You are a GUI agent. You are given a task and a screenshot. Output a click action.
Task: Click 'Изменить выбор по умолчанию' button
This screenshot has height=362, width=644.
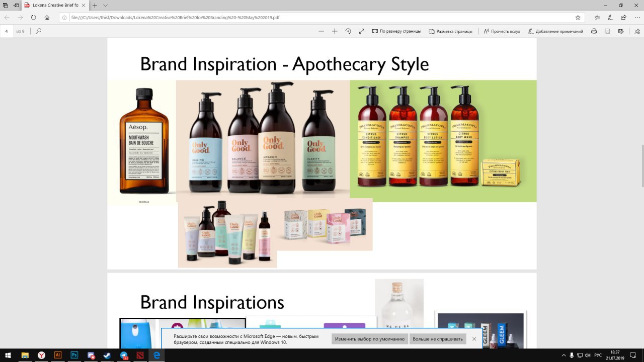coord(370,339)
